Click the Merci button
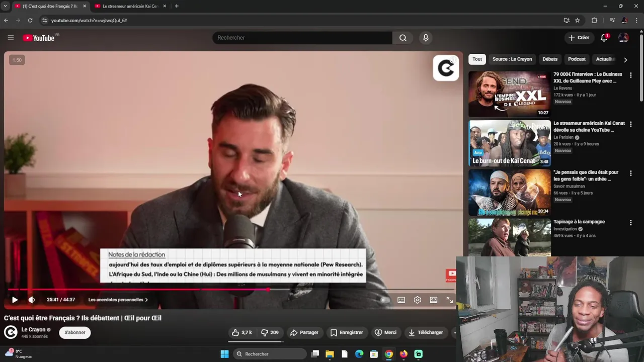Screen dimensions: 644x362 pyautogui.click(x=385, y=332)
